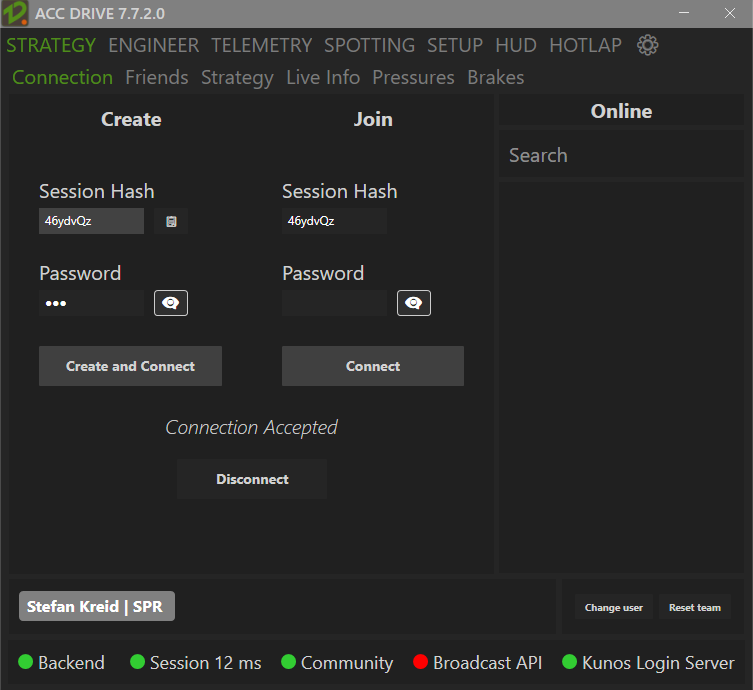Image resolution: width=753 pixels, height=690 pixels.
Task: Minimize the ACC Drive window
Action: point(684,13)
